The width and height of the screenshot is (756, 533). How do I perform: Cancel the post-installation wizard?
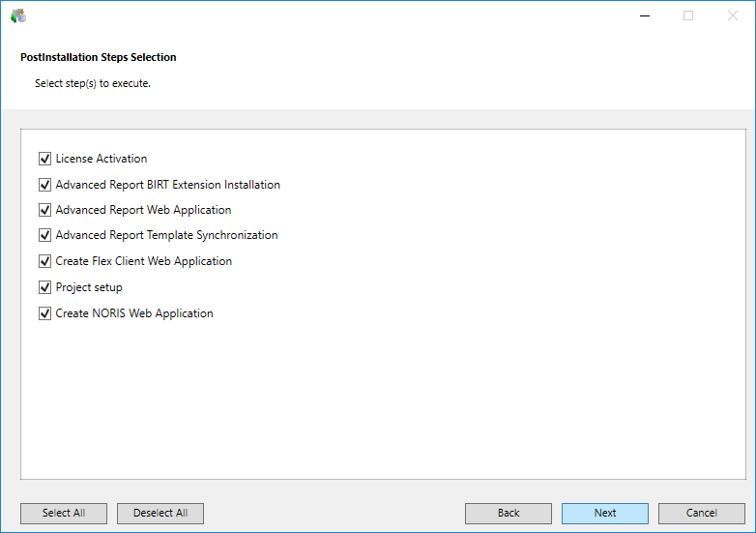point(701,513)
